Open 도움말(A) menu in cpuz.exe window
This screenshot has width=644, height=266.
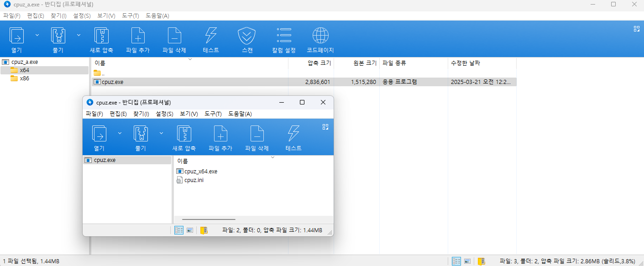pos(240,114)
